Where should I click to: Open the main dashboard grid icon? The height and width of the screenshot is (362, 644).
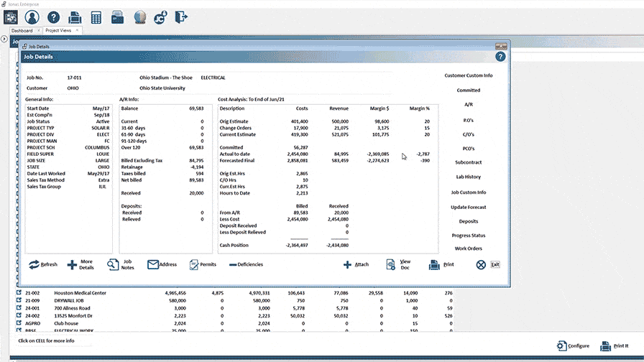click(x=11, y=17)
